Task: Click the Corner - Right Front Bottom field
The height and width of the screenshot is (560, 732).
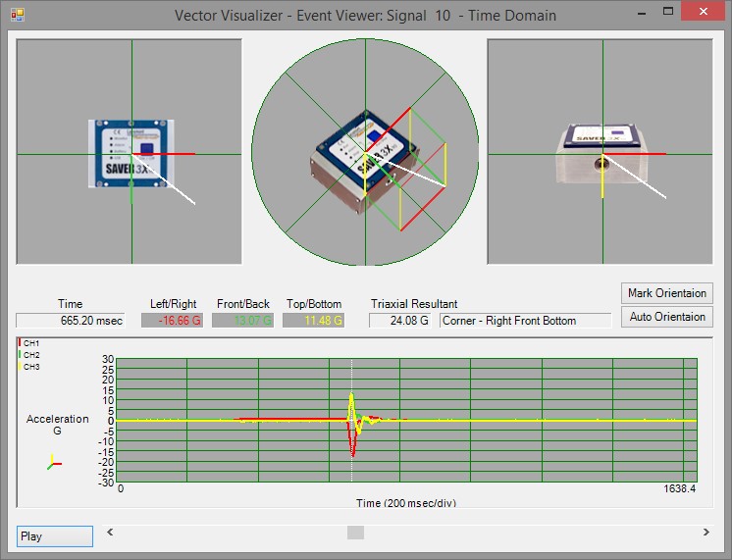Action: (525, 321)
